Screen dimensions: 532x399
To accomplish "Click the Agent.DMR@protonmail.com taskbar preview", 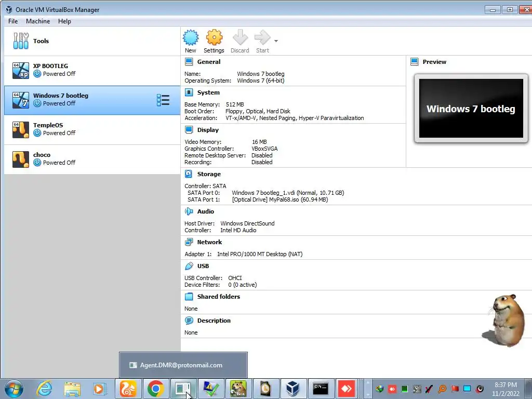I will (x=183, y=365).
